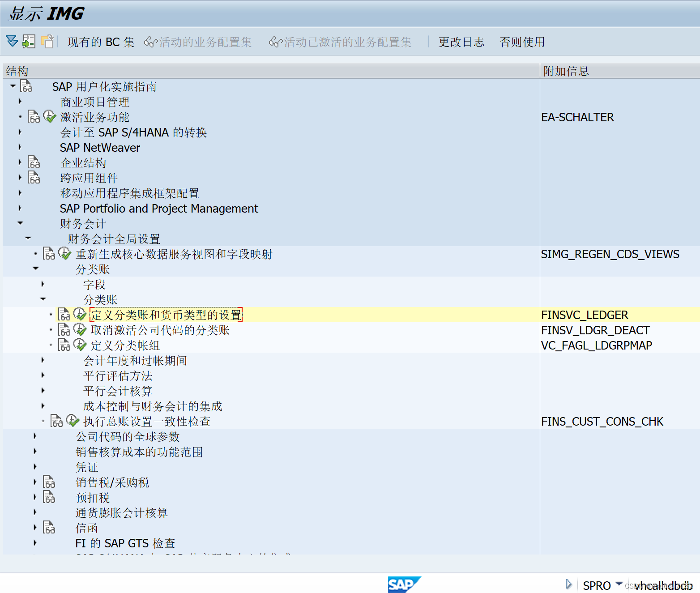Expand the SAP NetWeaver node
Viewport: 700px width, 593px height.
coord(20,147)
